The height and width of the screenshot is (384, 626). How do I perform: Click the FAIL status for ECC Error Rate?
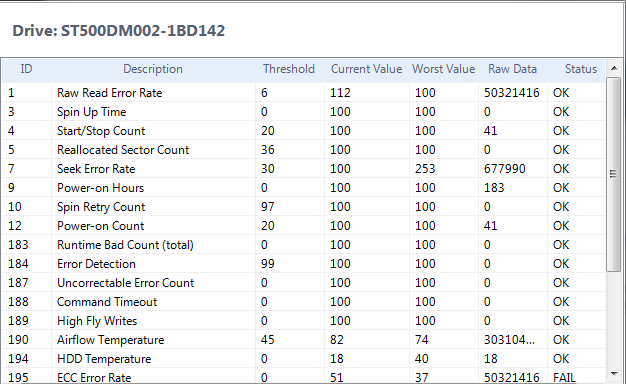pyautogui.click(x=564, y=378)
